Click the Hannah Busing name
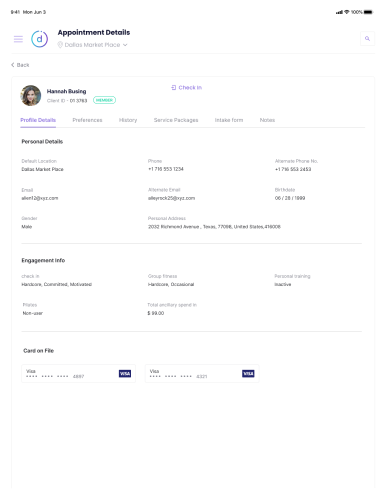This screenshot has width=386, height=490. [66, 91]
